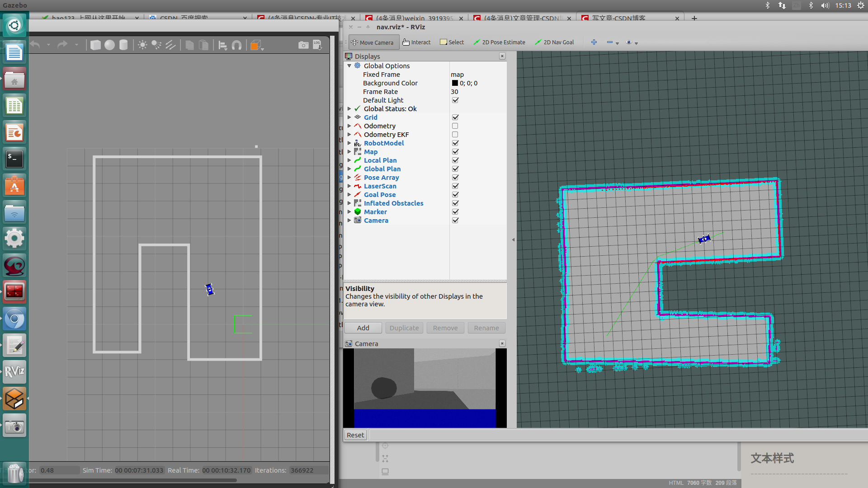868x488 pixels.
Task: Enable the Odometry display checkbox
Action: click(x=455, y=126)
